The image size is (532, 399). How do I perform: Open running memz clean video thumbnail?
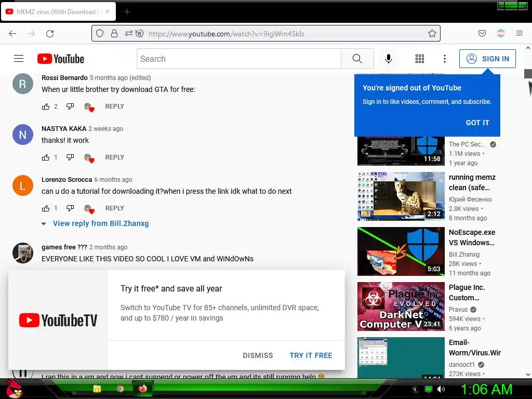[x=401, y=196]
